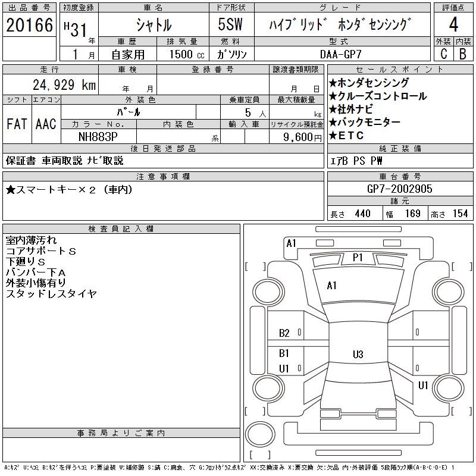Select B2 mark on the front door
This screenshot has width=476, height=476.
284,333
